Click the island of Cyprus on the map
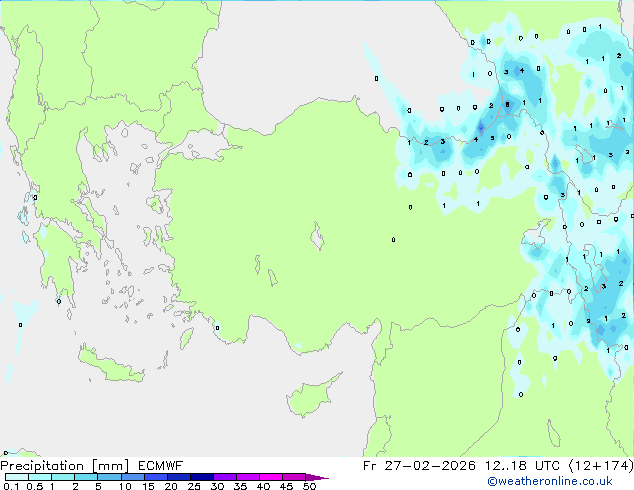The image size is (634, 490). pos(311,396)
